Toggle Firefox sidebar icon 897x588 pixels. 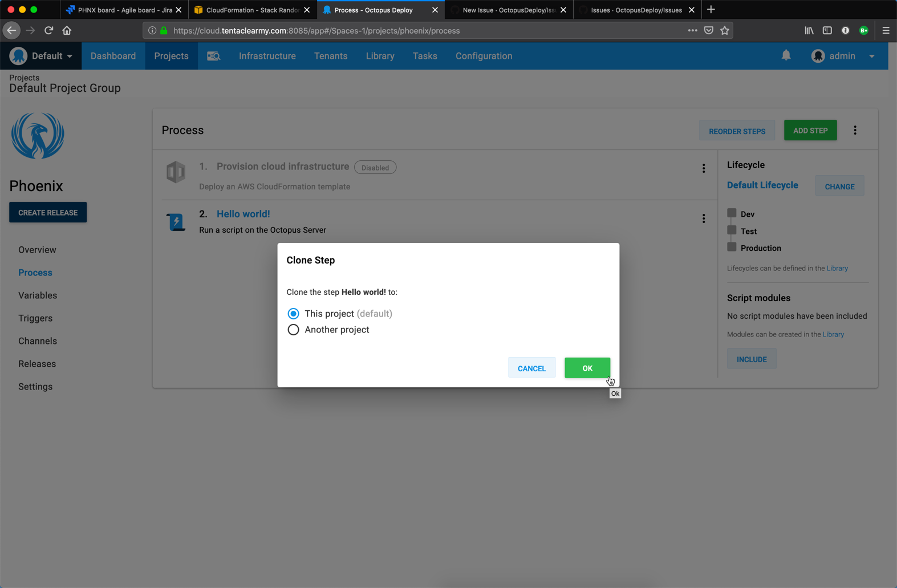(827, 31)
